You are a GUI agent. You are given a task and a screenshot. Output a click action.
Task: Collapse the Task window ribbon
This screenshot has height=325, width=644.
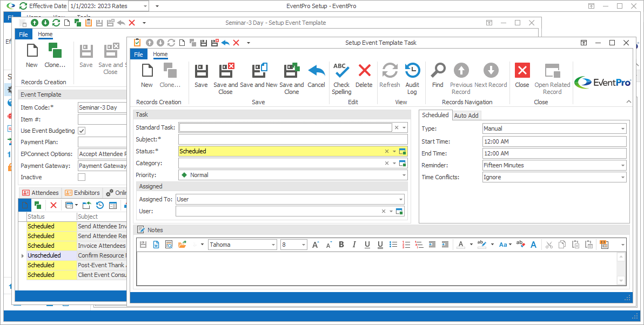628,102
